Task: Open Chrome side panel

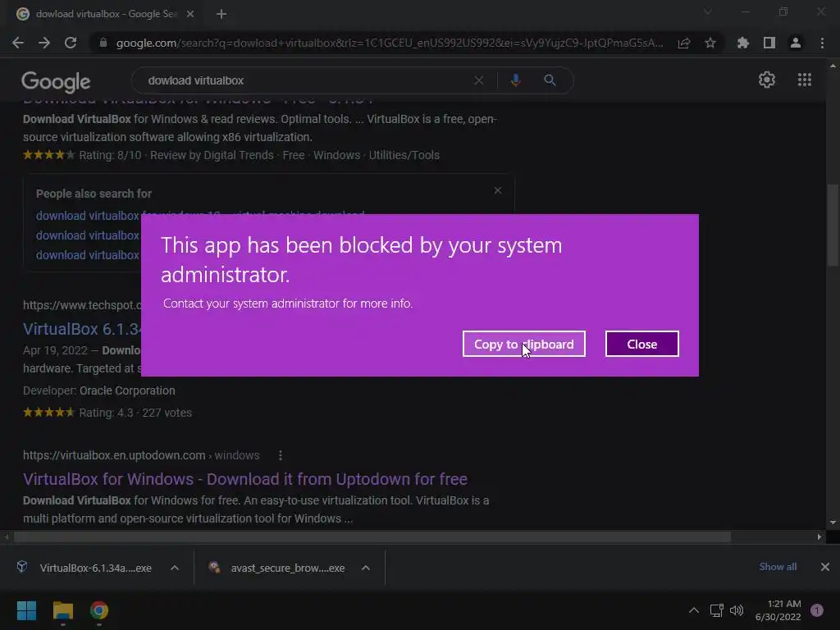Action: [769, 43]
